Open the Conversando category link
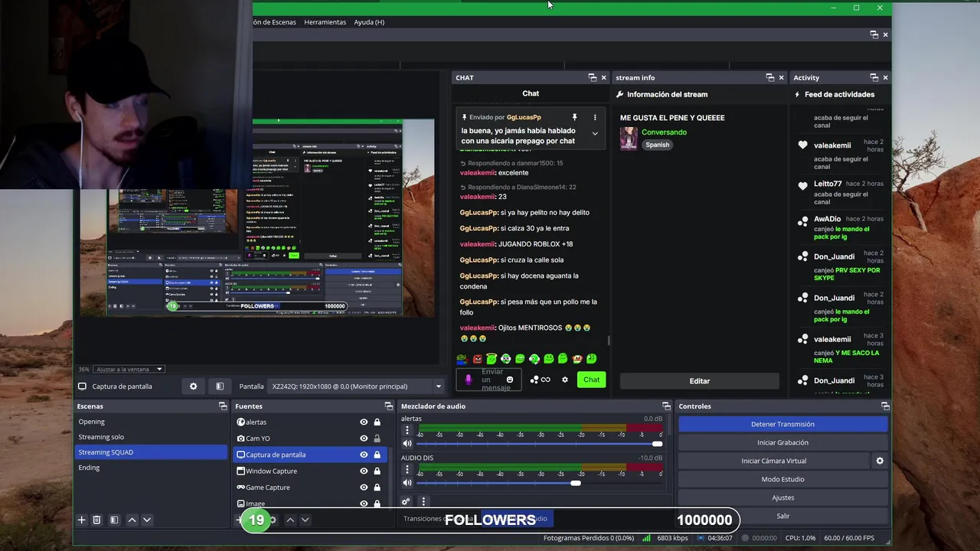This screenshot has width=980, height=551. pyautogui.click(x=664, y=132)
